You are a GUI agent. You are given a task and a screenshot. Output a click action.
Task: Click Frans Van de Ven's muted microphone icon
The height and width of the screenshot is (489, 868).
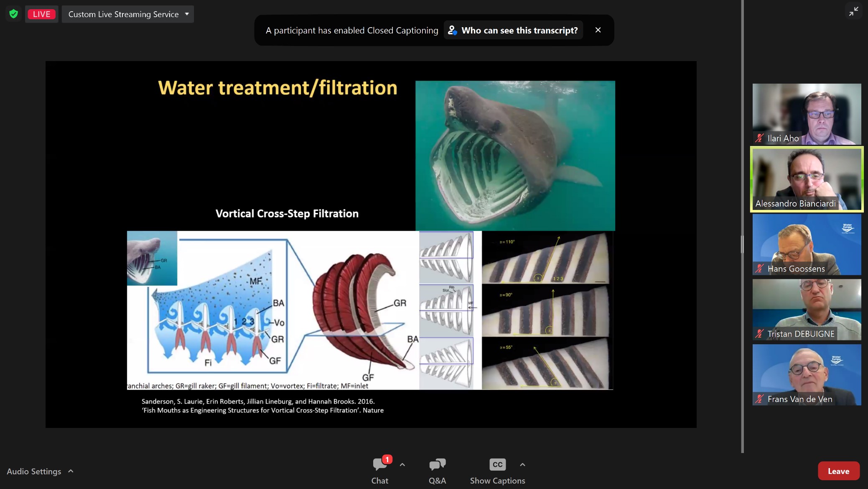[x=759, y=399]
